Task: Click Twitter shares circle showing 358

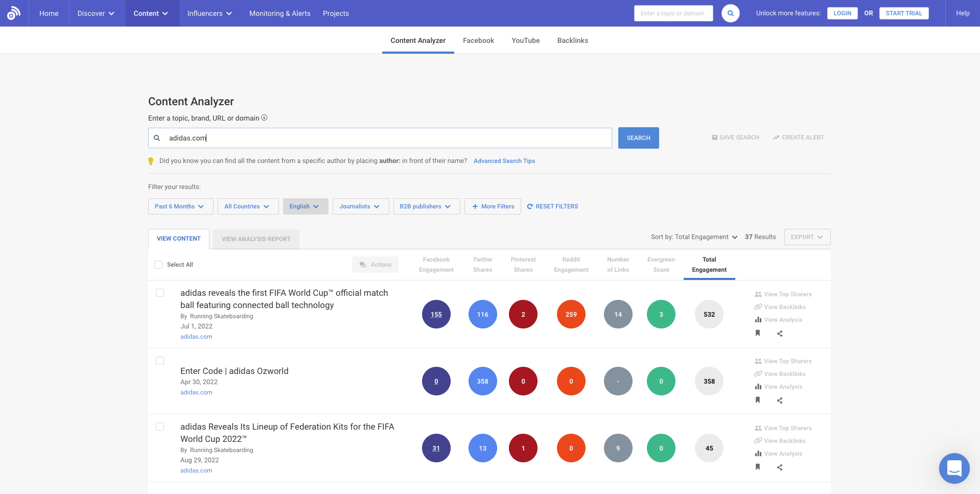Action: (x=483, y=381)
